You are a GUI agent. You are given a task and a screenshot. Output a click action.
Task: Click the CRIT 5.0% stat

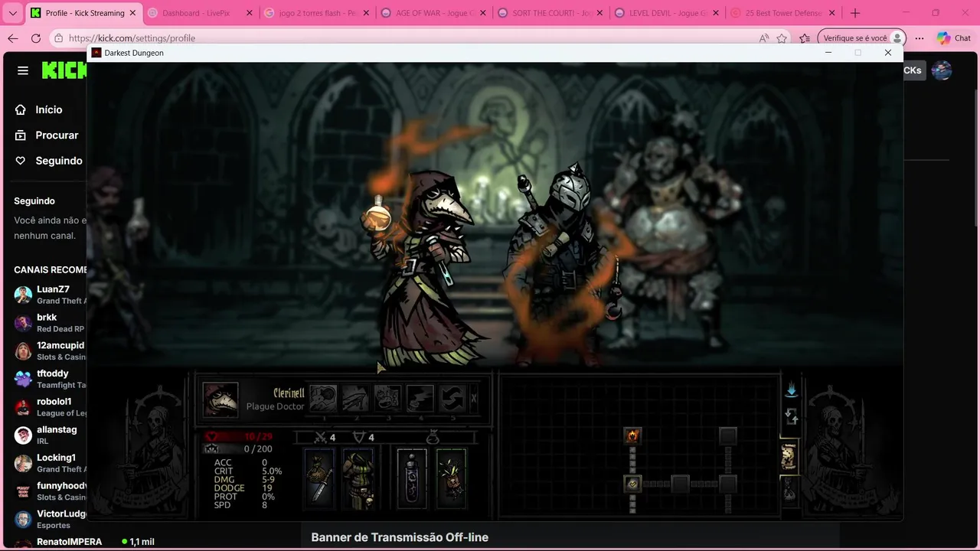point(248,471)
